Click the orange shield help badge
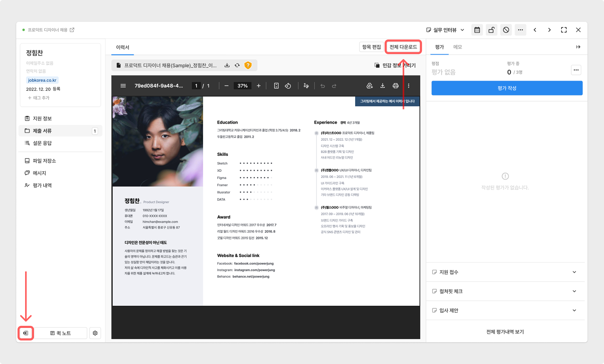 tap(248, 65)
